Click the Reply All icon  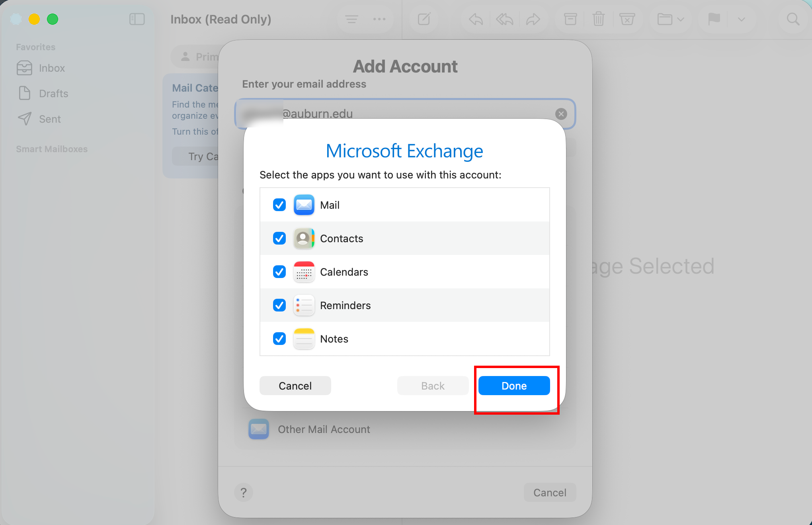(x=504, y=19)
